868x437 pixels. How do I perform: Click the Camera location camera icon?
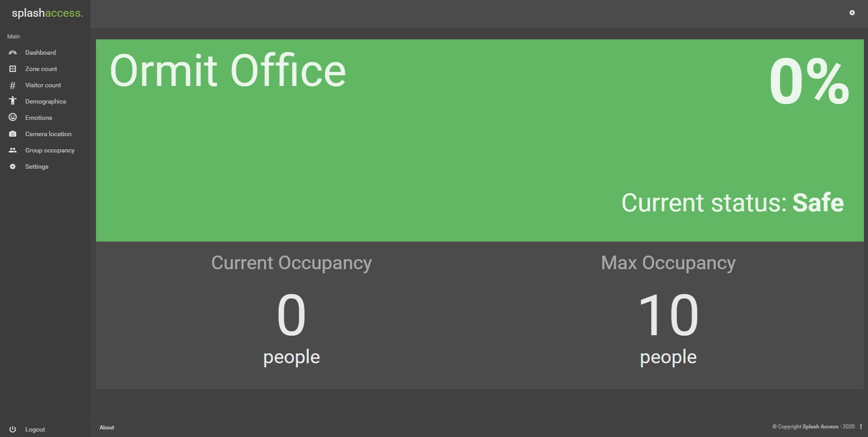13,134
